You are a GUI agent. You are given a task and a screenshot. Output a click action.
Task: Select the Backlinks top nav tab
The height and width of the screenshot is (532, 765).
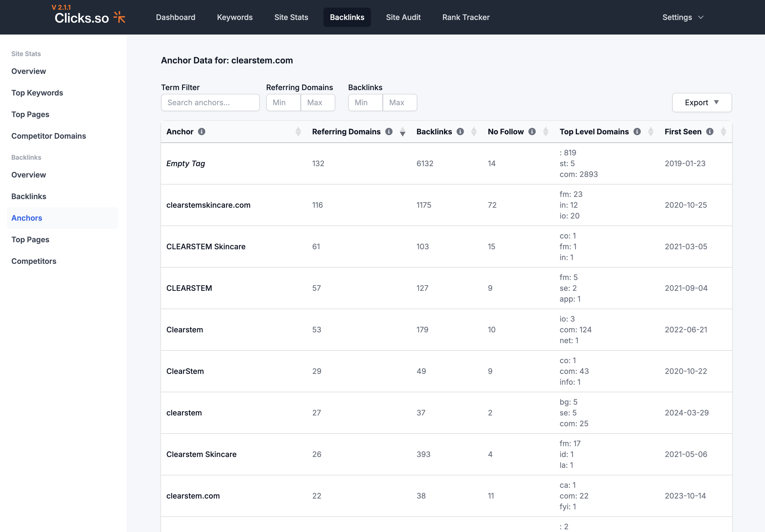coord(347,17)
